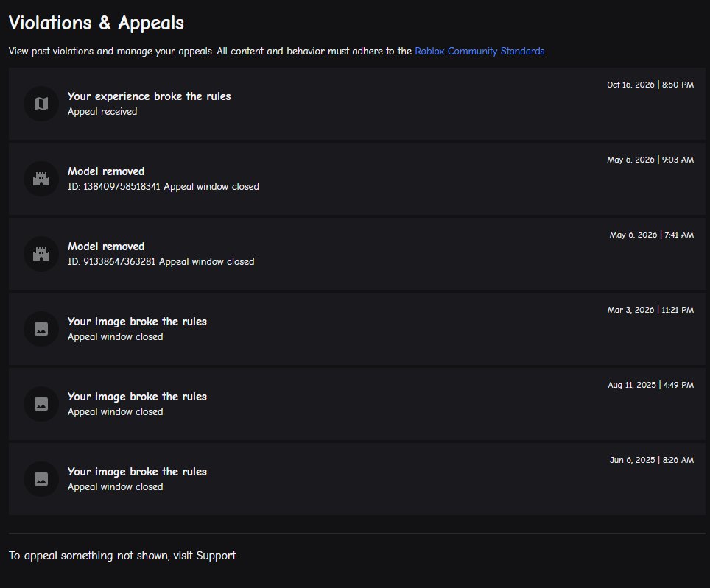Select model ID 138409758518341 text
Image resolution: width=710 pixels, height=588 pixels.
[x=113, y=187]
